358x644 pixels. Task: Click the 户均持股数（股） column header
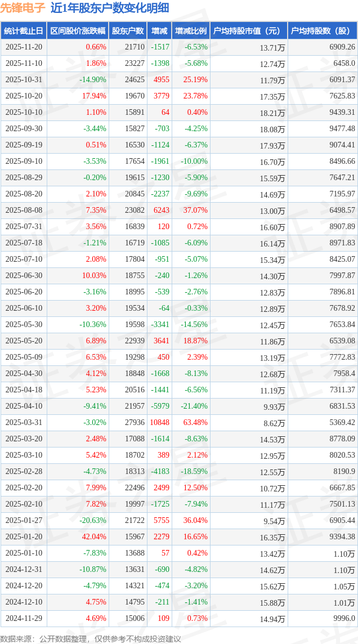[x=323, y=31]
